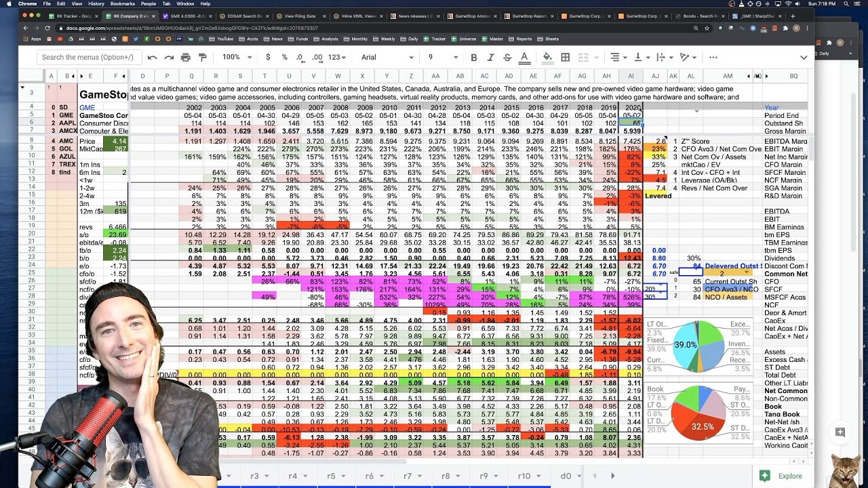Image resolution: width=868 pixels, height=488 pixels.
Task: Open the zoom level dropdown
Action: tap(236, 58)
